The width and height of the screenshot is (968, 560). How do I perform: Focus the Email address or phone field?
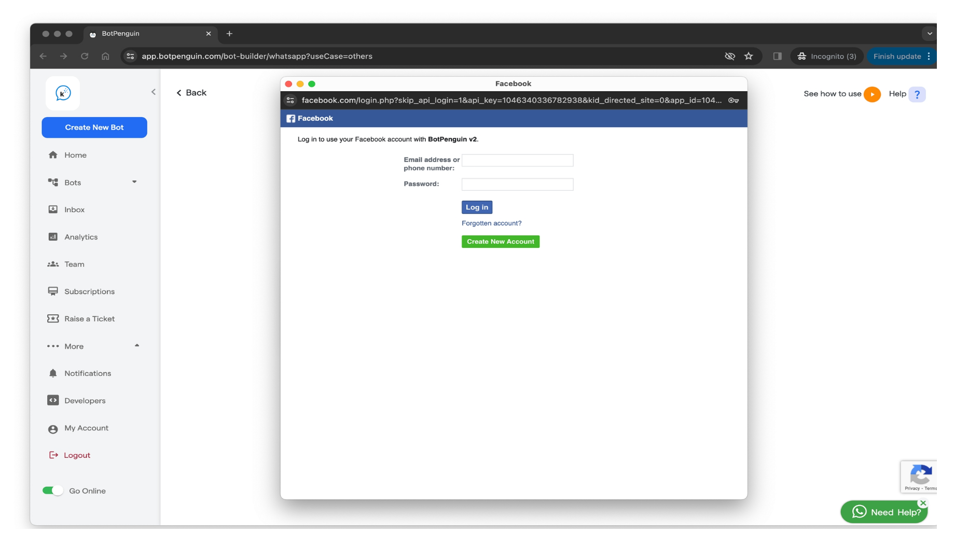(517, 160)
